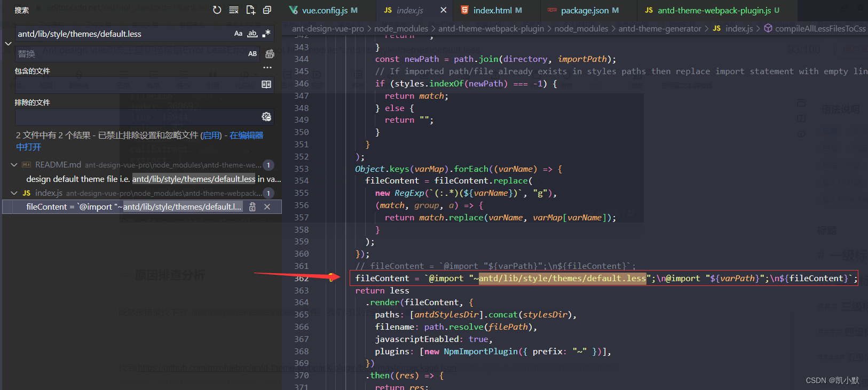The image size is (868, 390).
Task: Click antd-theme-webpack-plugin breadcrumb
Action: tap(491, 29)
